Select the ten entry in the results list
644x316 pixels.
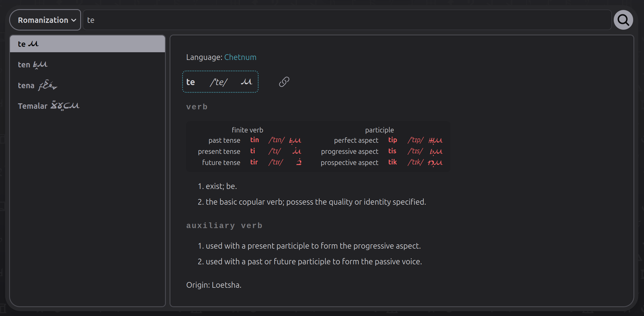[x=87, y=64]
